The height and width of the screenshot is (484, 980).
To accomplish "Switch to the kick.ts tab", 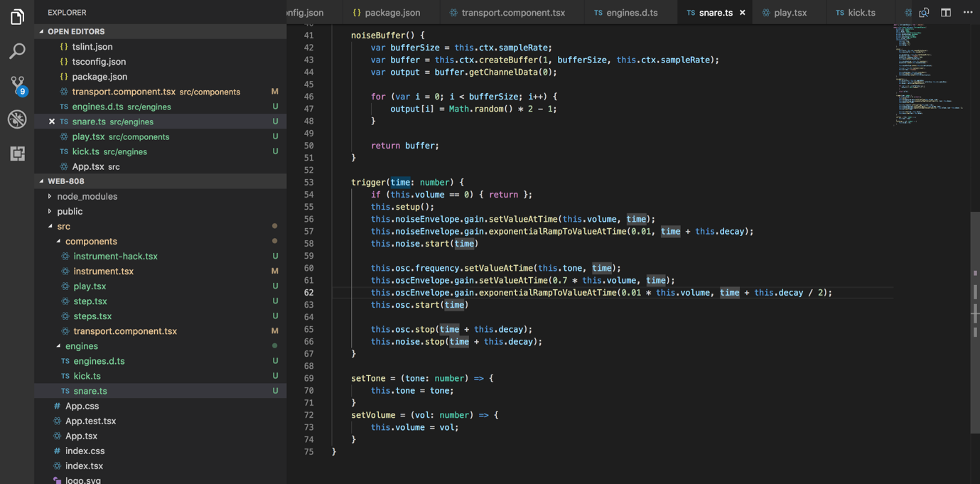I will (x=861, y=13).
